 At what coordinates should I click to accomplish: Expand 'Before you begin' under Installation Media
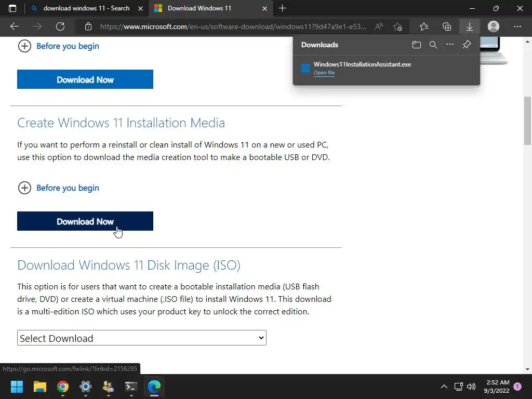click(x=58, y=188)
